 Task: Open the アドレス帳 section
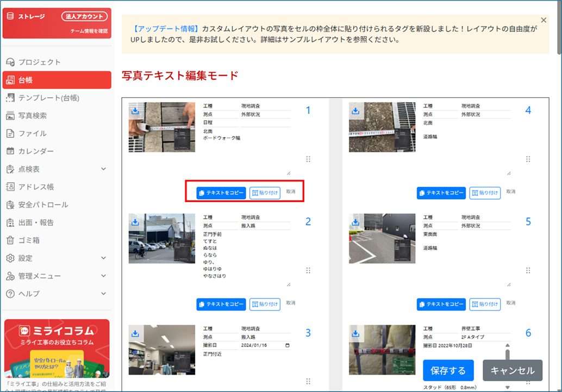(57, 187)
